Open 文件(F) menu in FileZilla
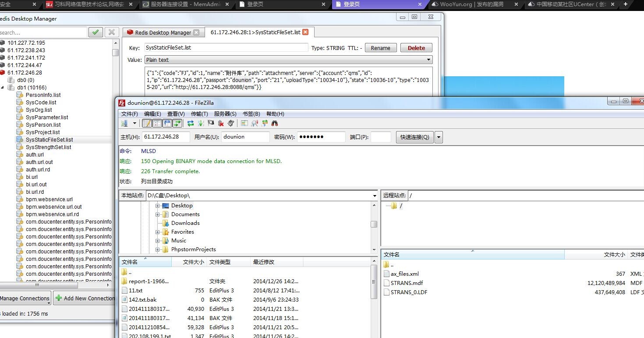Viewport: 644px width, 338px height. tap(130, 114)
